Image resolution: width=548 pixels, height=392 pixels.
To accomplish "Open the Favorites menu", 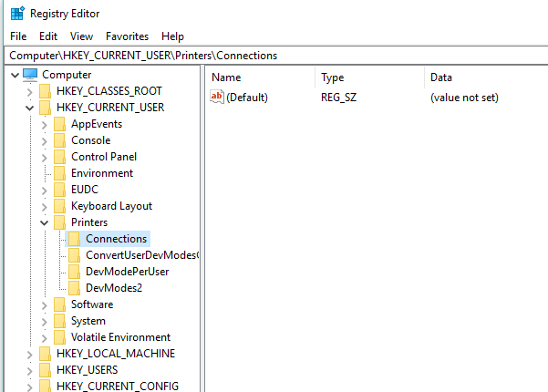I will pos(128,36).
